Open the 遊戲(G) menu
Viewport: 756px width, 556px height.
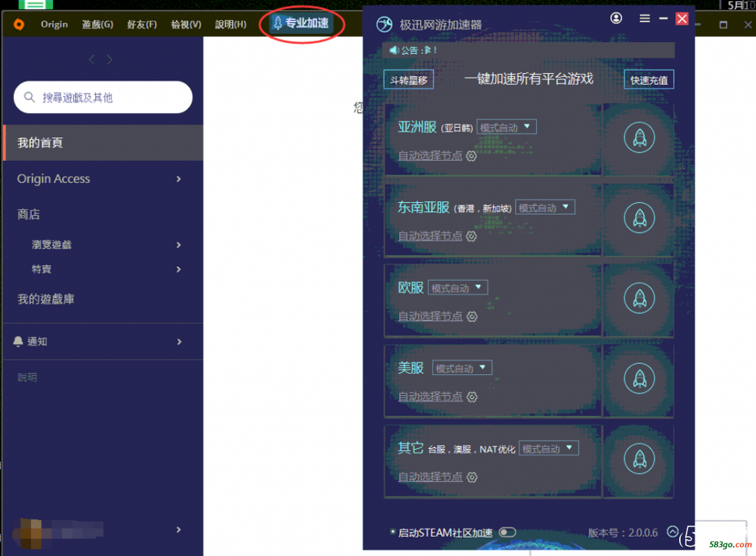(x=97, y=24)
